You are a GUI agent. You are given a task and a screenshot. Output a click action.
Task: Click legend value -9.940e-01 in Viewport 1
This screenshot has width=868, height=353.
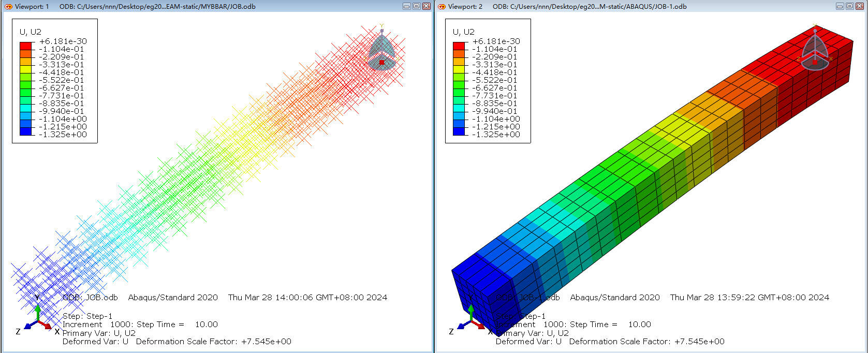[62, 111]
